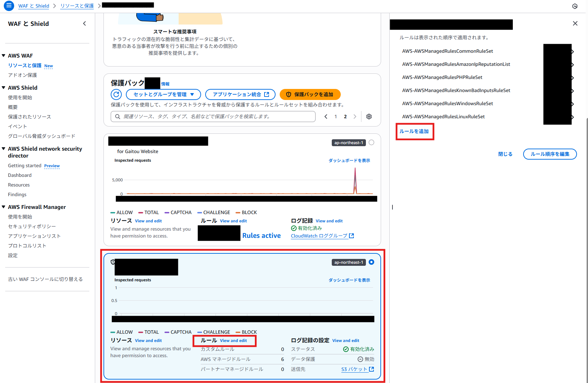The width and height of the screenshot is (588, 383).
Task: Click the selected radio button of the highlighted pack
Action: [x=371, y=262]
